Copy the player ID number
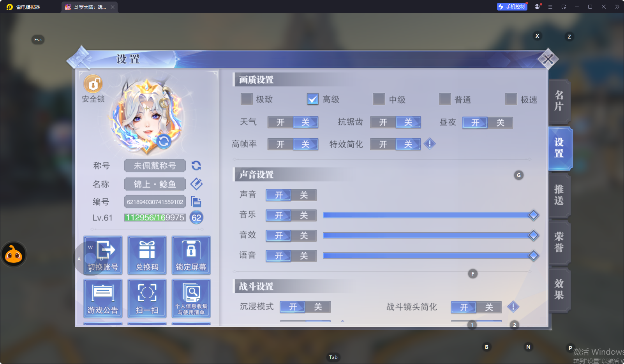The image size is (624, 364). pos(197,202)
